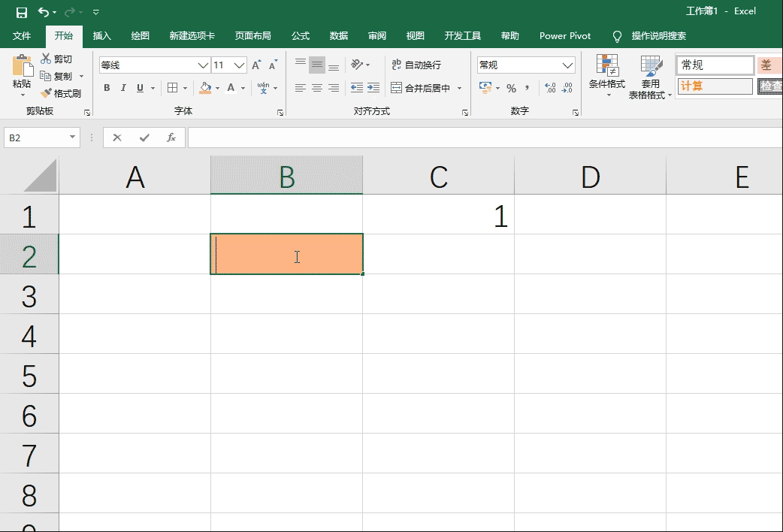
Task: Toggle Wrap Text (自动换行)
Action: click(x=416, y=65)
